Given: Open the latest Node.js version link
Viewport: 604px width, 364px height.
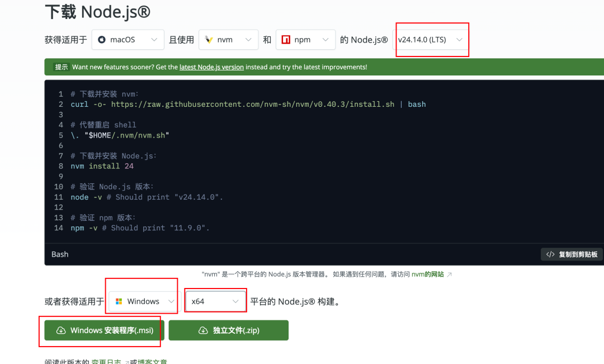Looking at the screenshot, I should click(x=211, y=67).
